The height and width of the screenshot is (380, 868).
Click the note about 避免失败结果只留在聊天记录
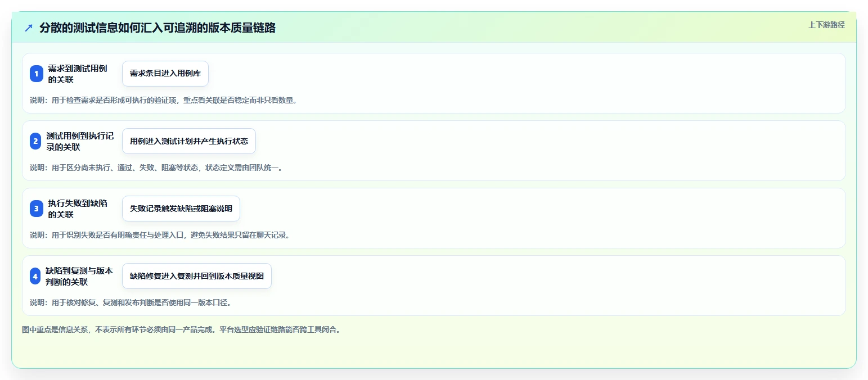click(x=160, y=235)
